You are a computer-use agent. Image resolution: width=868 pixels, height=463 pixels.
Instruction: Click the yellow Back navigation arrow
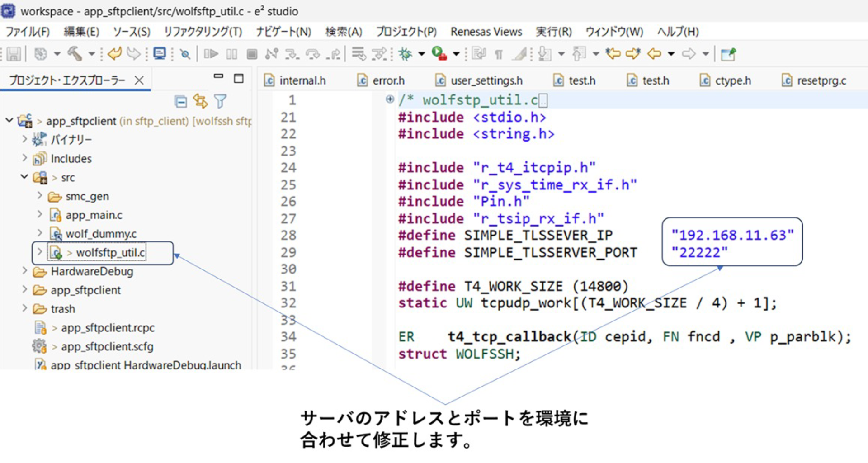(x=654, y=54)
